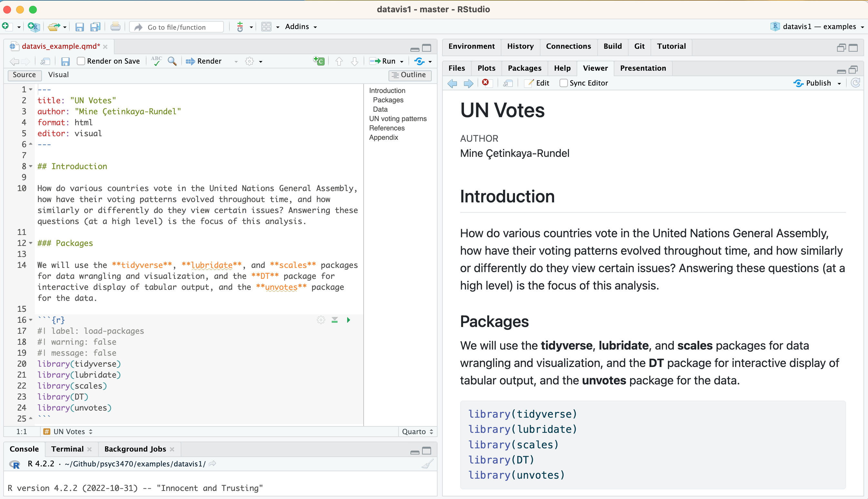Run the current chunk with green play arrow

348,320
